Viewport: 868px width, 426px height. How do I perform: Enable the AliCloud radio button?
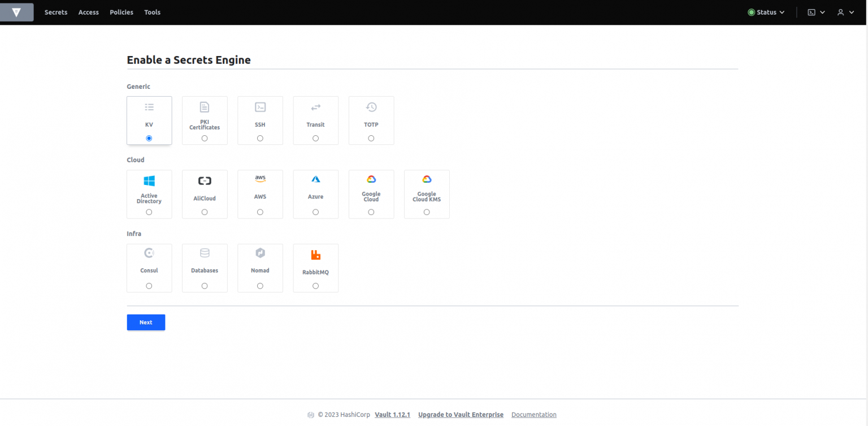pyautogui.click(x=205, y=212)
